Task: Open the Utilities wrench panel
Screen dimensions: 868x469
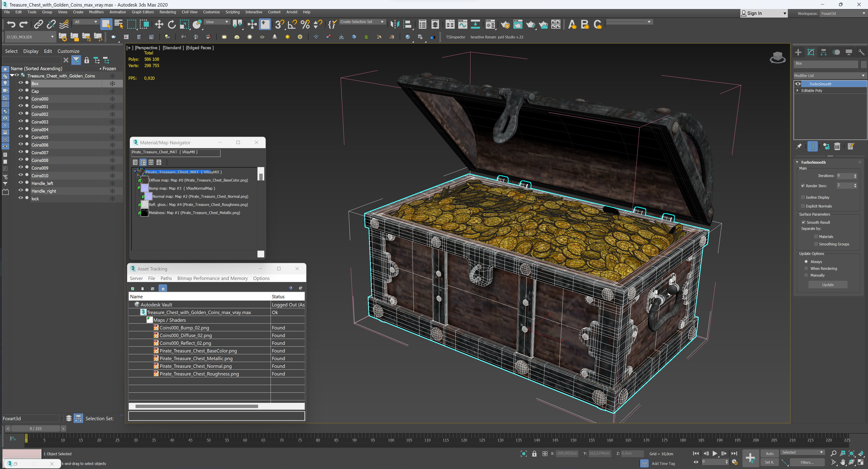Action: [861, 52]
